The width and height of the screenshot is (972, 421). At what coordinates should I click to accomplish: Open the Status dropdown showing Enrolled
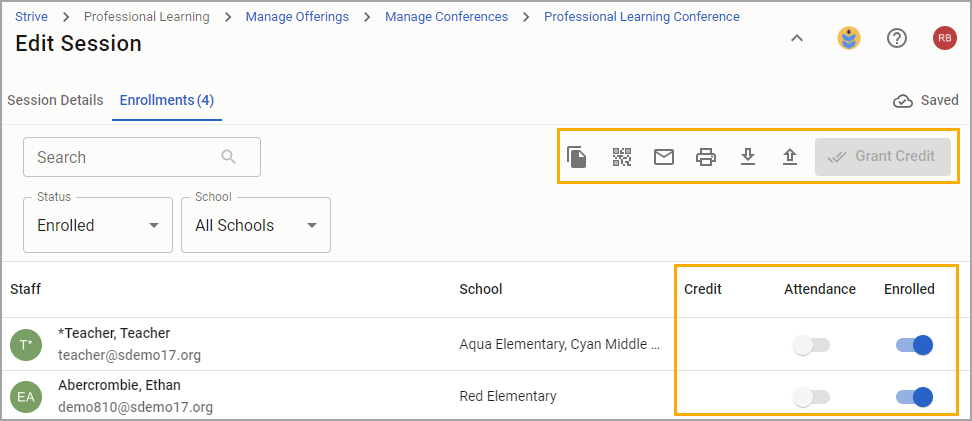click(98, 225)
